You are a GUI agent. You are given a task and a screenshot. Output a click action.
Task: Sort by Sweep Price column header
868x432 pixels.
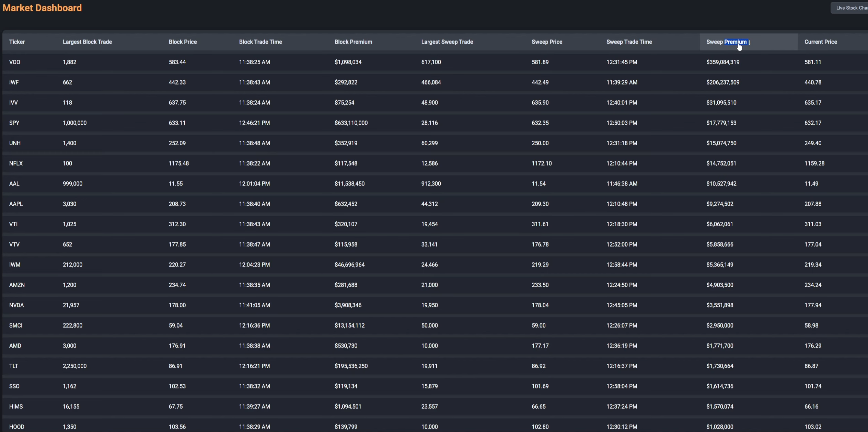point(547,42)
